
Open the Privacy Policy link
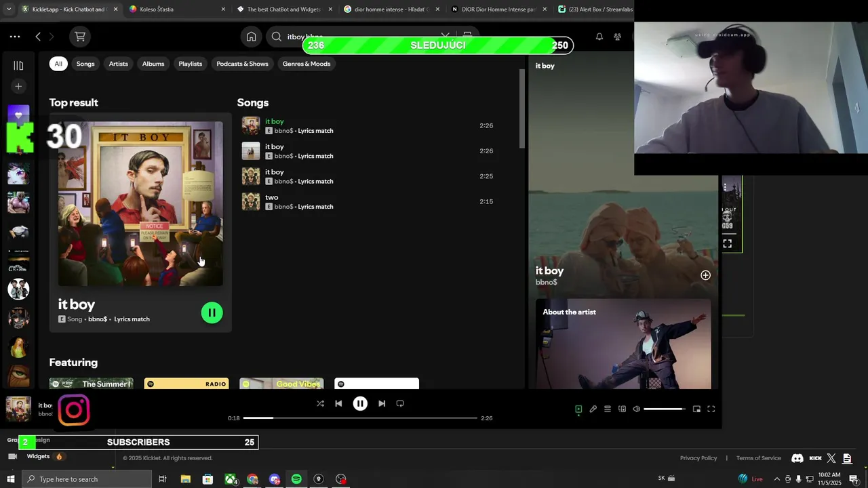tap(698, 458)
